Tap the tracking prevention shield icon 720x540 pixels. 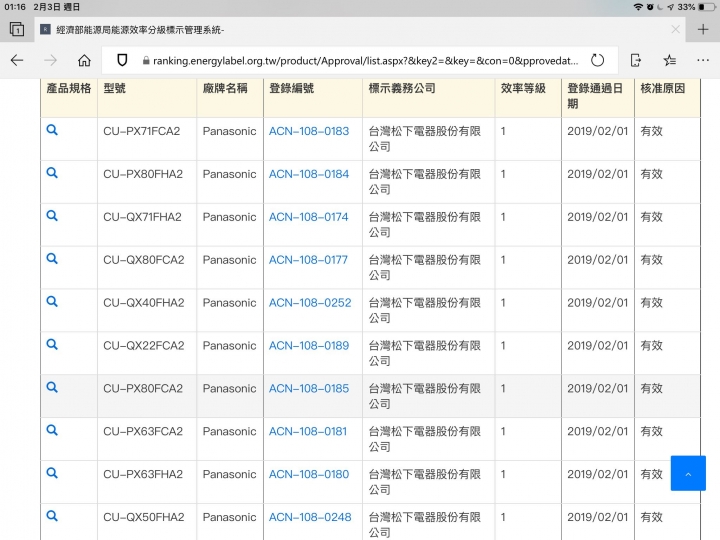(x=122, y=60)
